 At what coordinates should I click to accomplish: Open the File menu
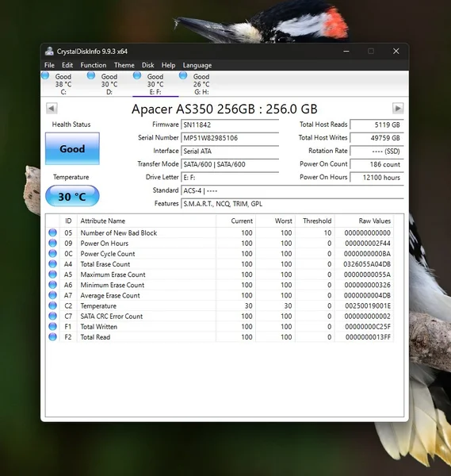(x=49, y=65)
